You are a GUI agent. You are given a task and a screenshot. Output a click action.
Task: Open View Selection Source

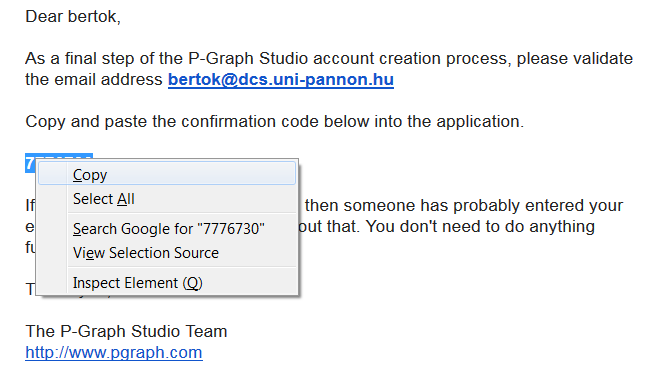point(167,253)
